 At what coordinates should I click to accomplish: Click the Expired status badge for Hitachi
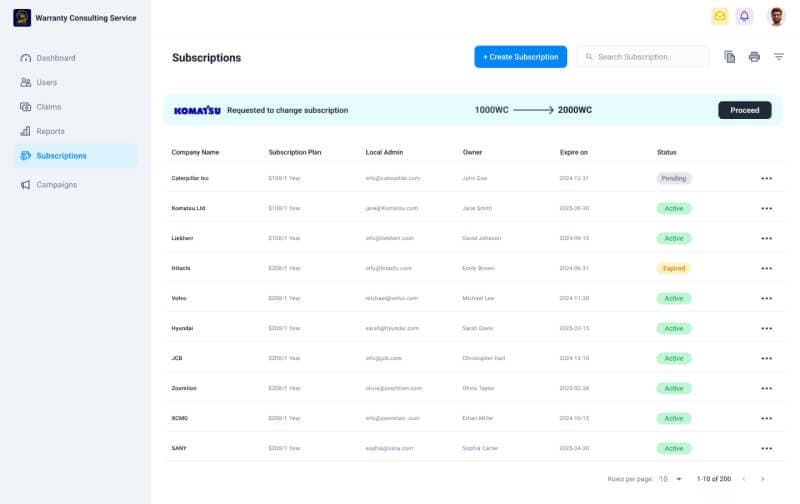pos(674,268)
